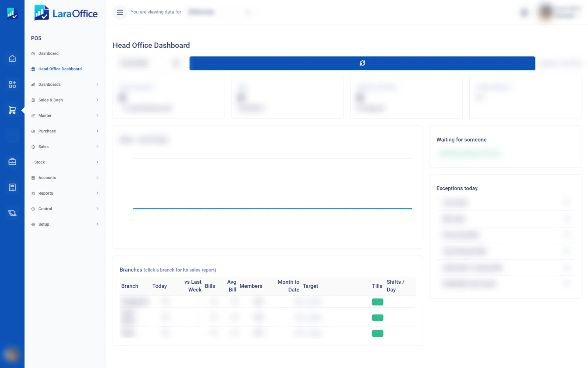The image size is (588, 368).
Task: Expand the Master submenu chevron
Action: [97, 116]
